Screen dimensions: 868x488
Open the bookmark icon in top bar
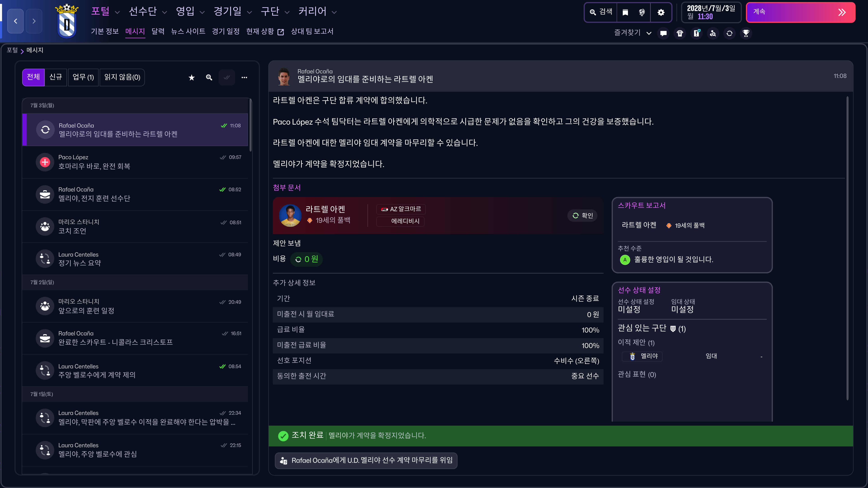click(625, 12)
